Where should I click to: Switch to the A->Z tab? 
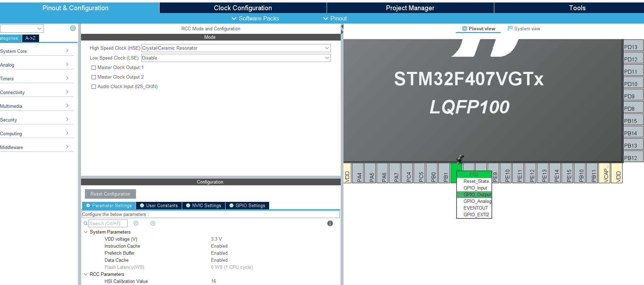(30, 38)
